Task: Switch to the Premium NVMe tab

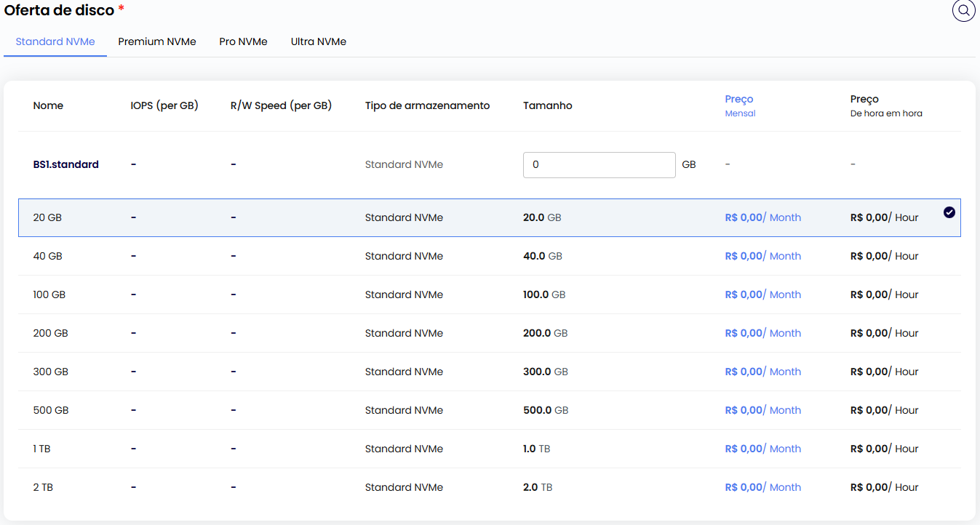Action: pyautogui.click(x=157, y=41)
